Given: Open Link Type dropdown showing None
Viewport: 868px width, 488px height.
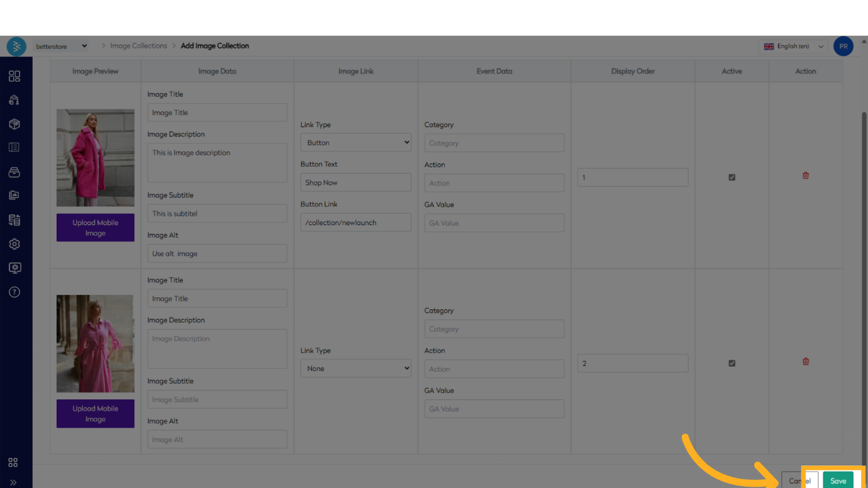Looking at the screenshot, I should point(355,369).
